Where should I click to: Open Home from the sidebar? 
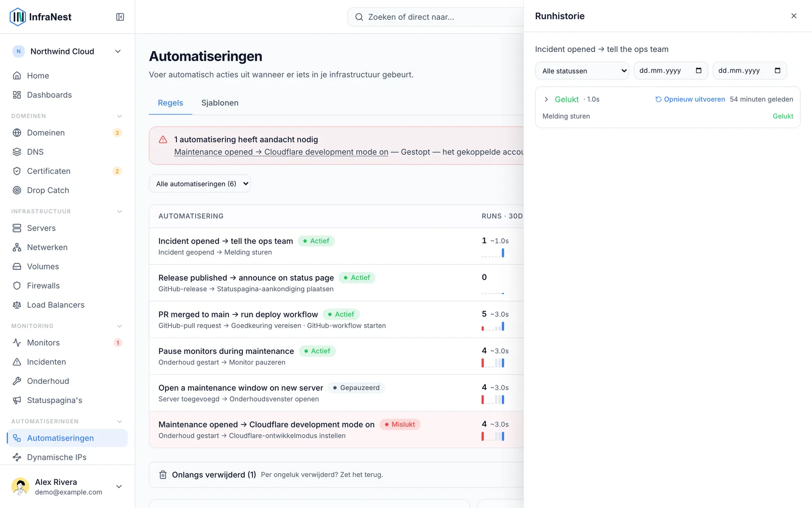67,76
